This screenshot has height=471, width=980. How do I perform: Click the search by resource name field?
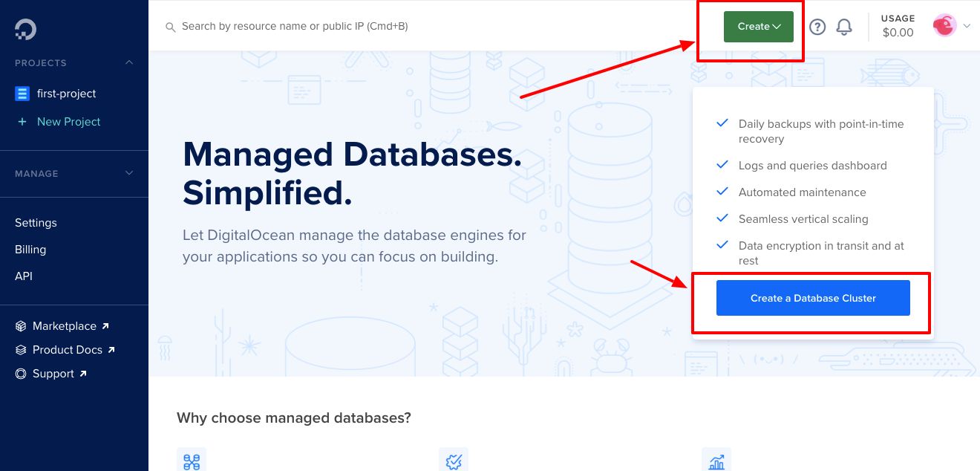coord(295,27)
